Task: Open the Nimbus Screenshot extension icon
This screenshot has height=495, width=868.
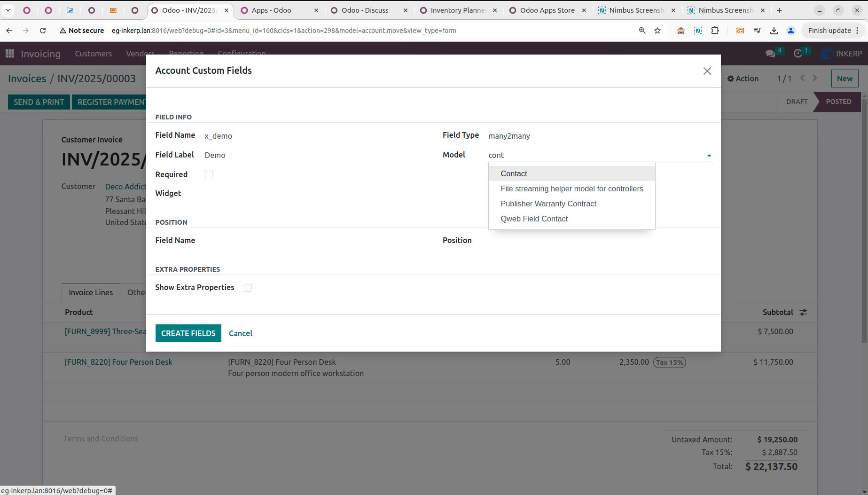Action: coord(698,31)
